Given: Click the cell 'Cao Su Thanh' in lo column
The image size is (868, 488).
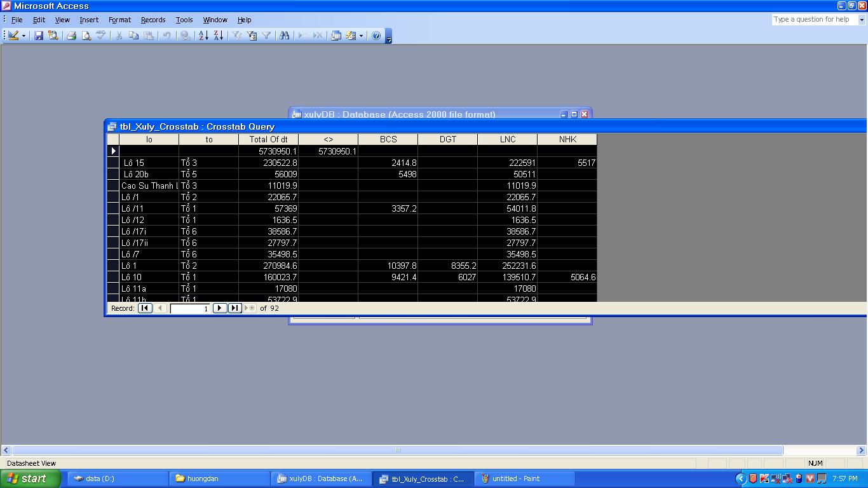Looking at the screenshot, I should tap(149, 186).
